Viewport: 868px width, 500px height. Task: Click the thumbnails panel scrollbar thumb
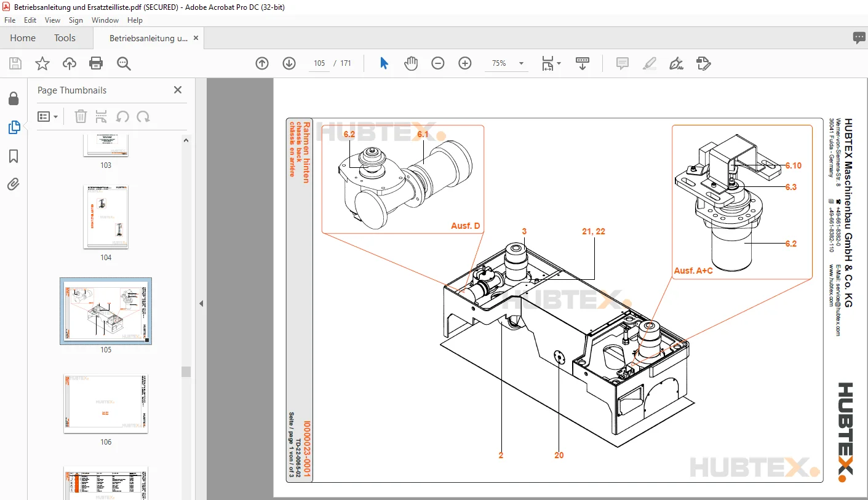tap(186, 371)
